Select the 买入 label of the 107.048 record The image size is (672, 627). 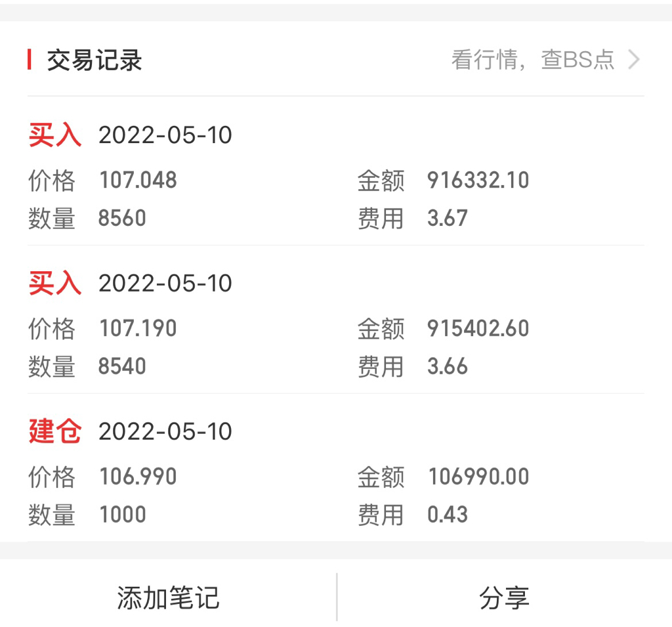tap(55, 135)
